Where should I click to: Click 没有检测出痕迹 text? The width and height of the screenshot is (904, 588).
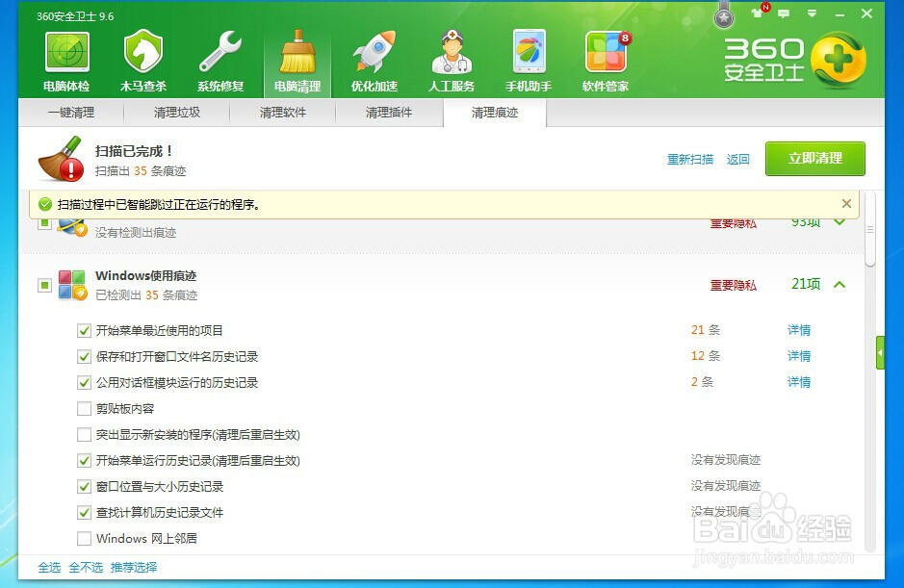(136, 232)
